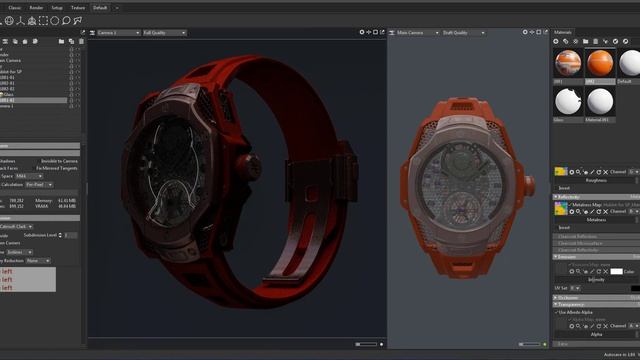Clear the roughness map with its X icon
Viewport: 640px width, 360px height.
point(606,172)
